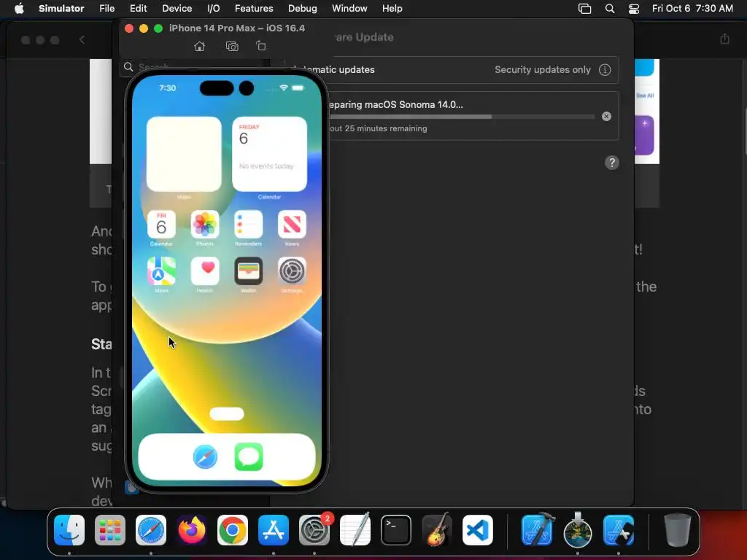Click the Software Update help question mark
The image size is (747, 560).
(x=612, y=163)
